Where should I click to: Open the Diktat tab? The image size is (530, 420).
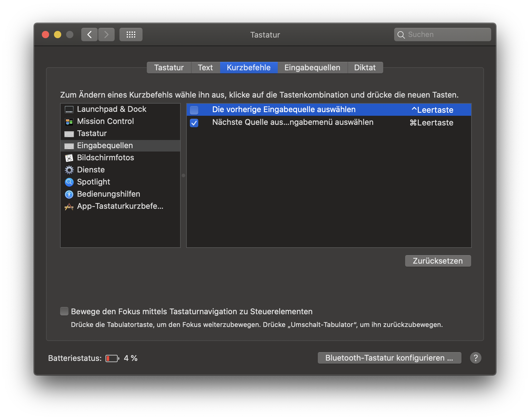pyautogui.click(x=365, y=68)
